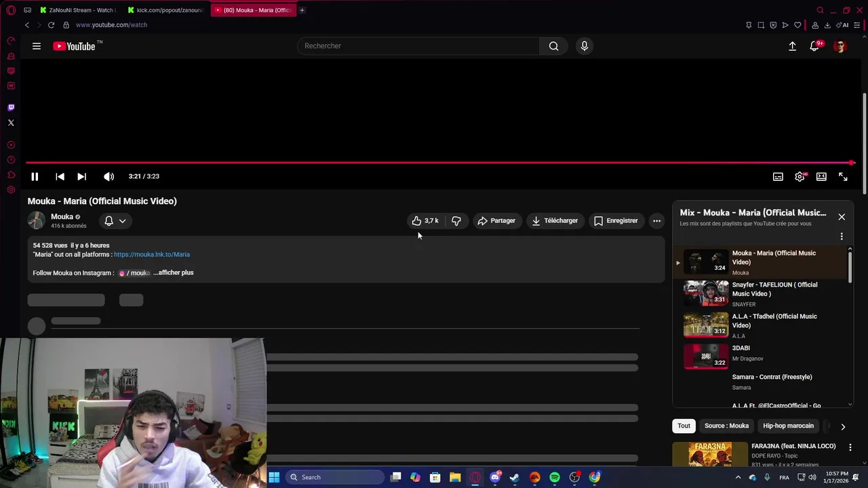868x488 pixels.
Task: Mute the video volume
Action: (x=108, y=176)
